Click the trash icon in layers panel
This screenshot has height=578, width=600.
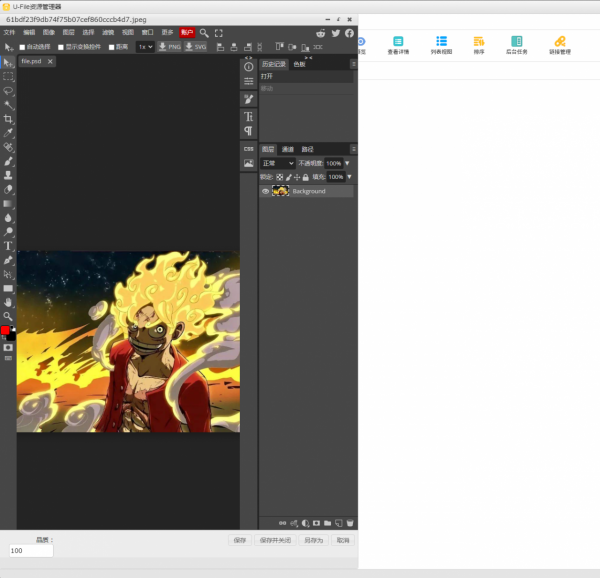click(350, 523)
